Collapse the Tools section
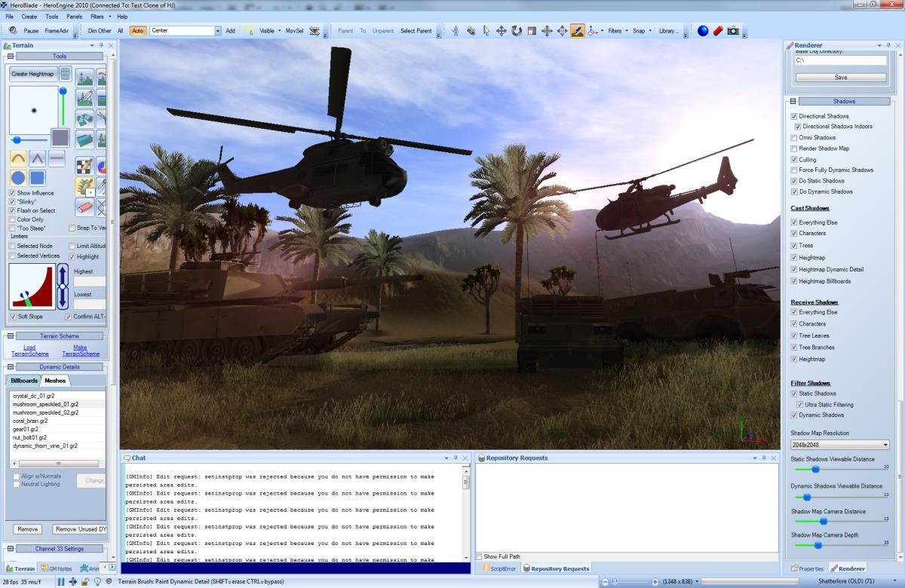The width and height of the screenshot is (905, 588). pos(11,57)
